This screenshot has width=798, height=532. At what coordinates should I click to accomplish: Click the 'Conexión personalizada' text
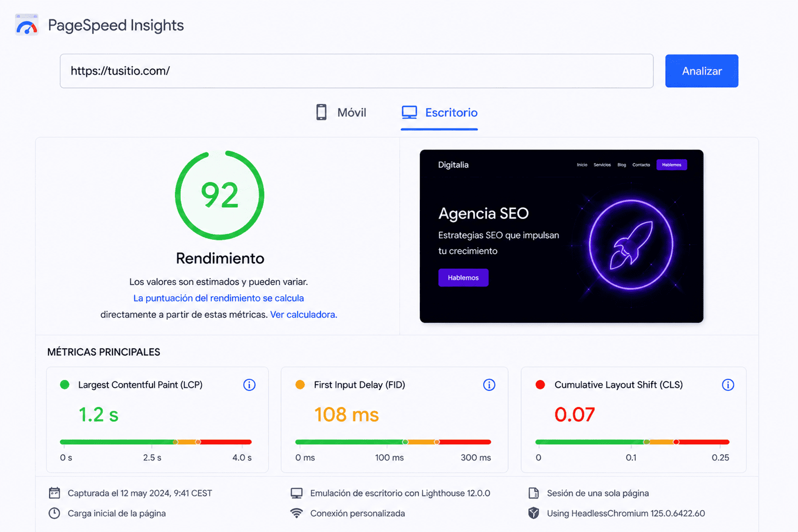click(357, 513)
